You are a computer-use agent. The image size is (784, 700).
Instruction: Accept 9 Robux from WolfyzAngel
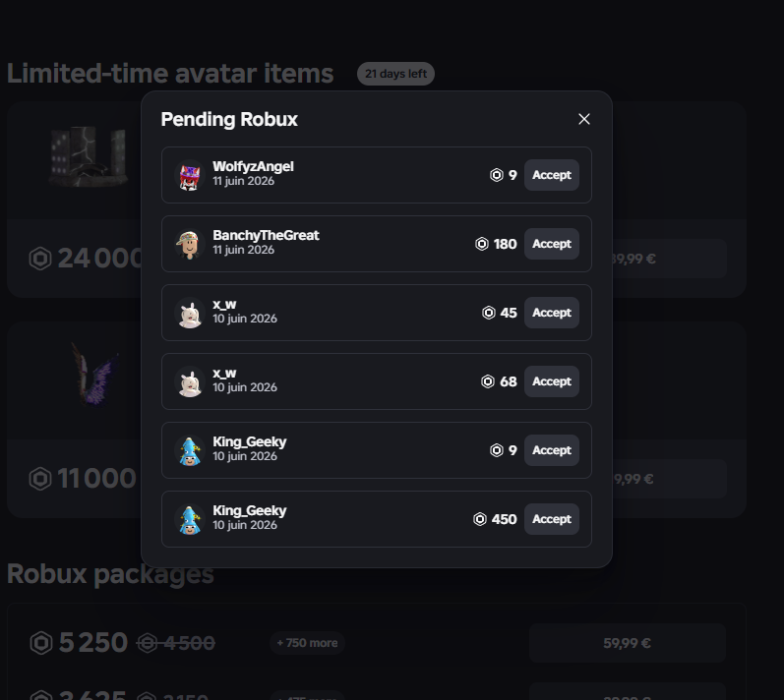click(552, 175)
